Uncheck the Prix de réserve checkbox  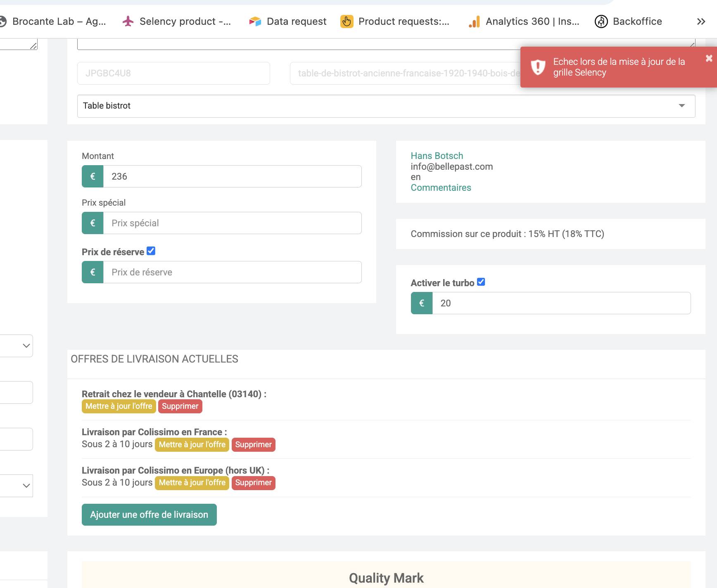point(151,251)
